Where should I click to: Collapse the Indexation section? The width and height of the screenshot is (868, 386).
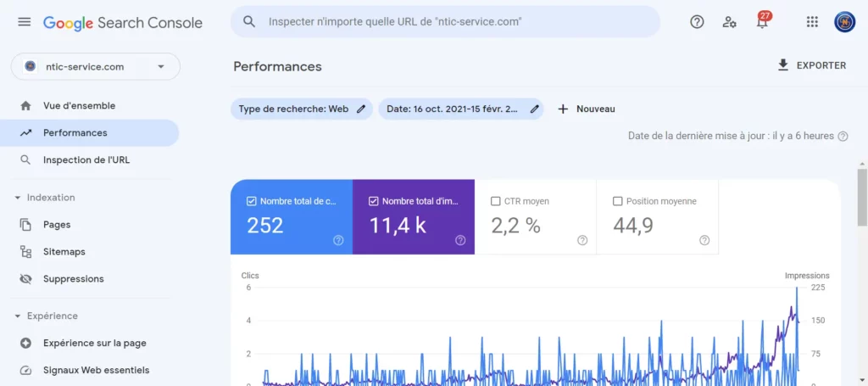pyautogui.click(x=18, y=198)
